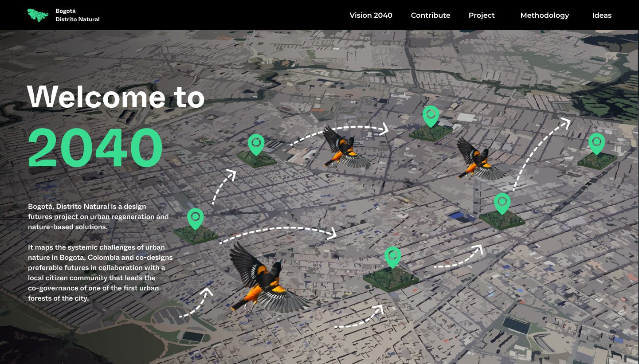Select the lowest map pin on the map
The image size is (639, 364).
(392, 258)
